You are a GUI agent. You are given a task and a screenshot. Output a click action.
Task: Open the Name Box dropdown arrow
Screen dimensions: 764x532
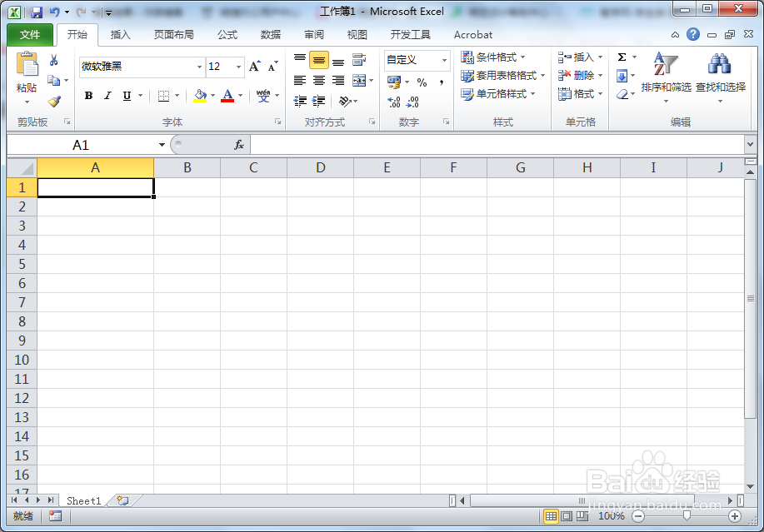coord(162,145)
